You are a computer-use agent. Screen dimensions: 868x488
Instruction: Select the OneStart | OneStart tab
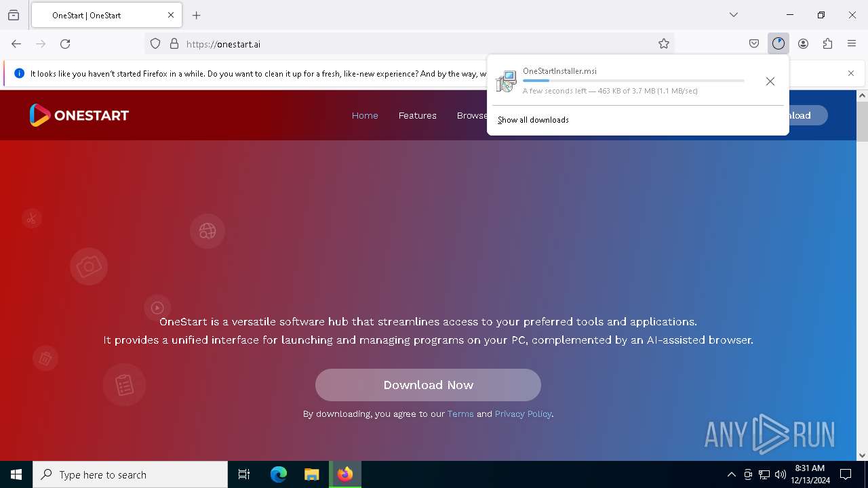105,15
